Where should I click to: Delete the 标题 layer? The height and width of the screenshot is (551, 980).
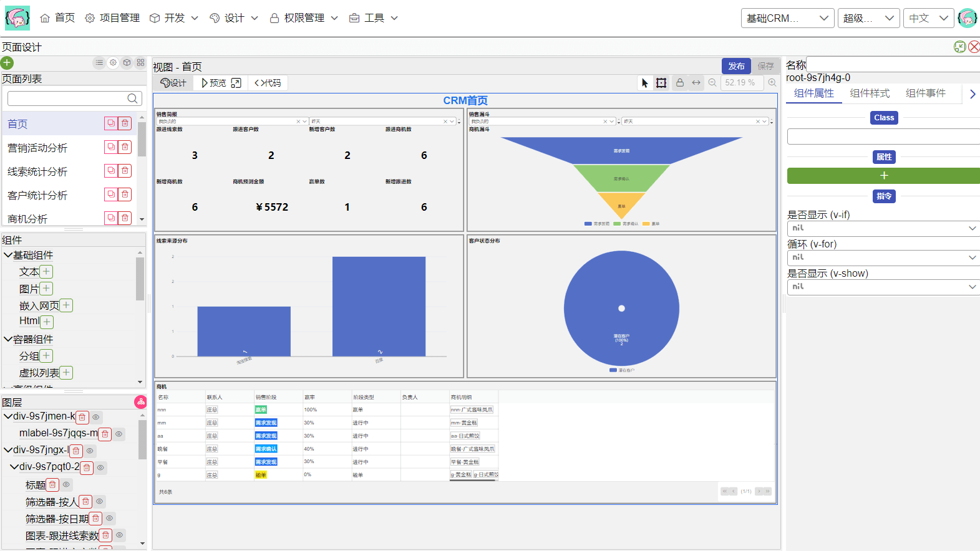[x=53, y=484]
